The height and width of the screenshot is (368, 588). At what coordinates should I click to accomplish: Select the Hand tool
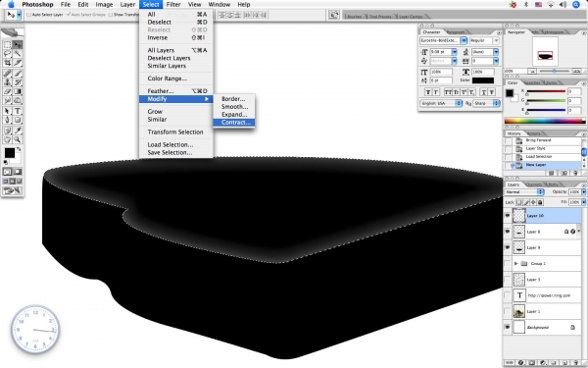pos(7,139)
